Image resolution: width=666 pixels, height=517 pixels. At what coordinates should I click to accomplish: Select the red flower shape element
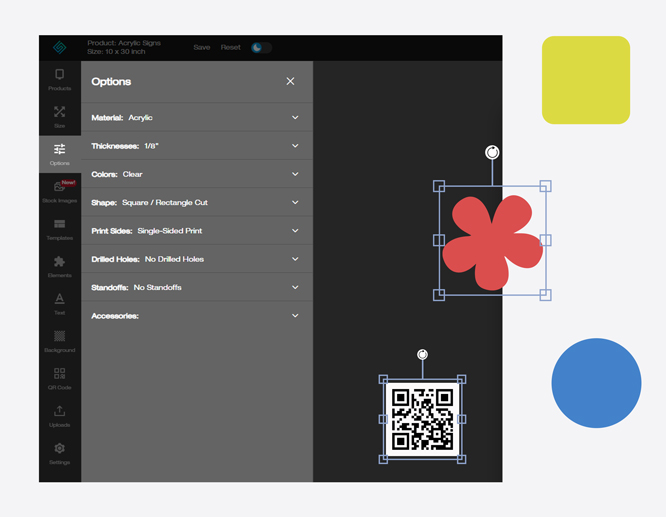point(492,243)
